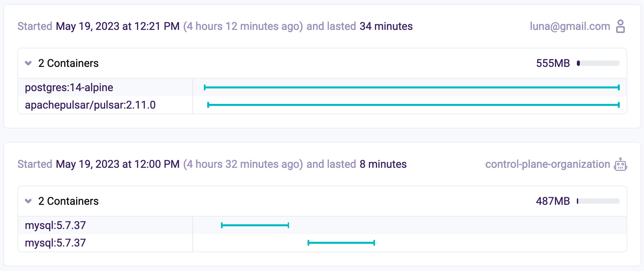
Task: Open the control-plane-organization link
Action: tap(547, 164)
